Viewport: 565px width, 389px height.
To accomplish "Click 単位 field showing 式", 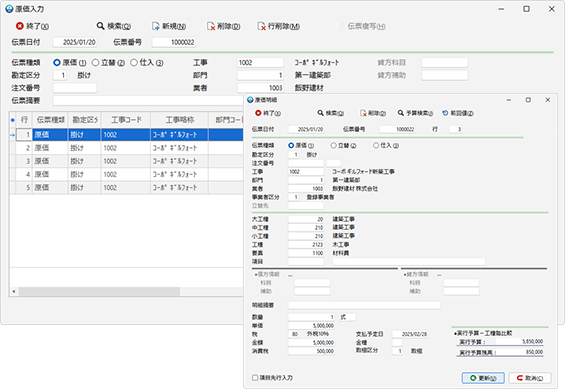I will coord(347,317).
